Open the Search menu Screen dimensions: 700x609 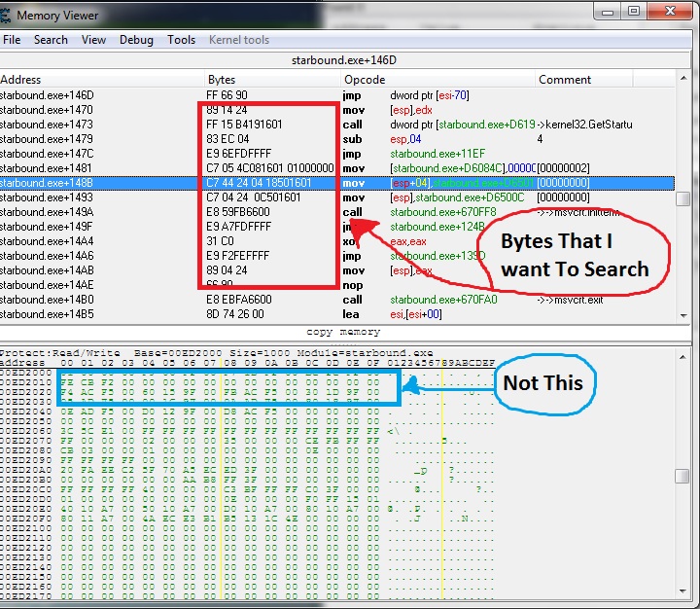(51, 40)
